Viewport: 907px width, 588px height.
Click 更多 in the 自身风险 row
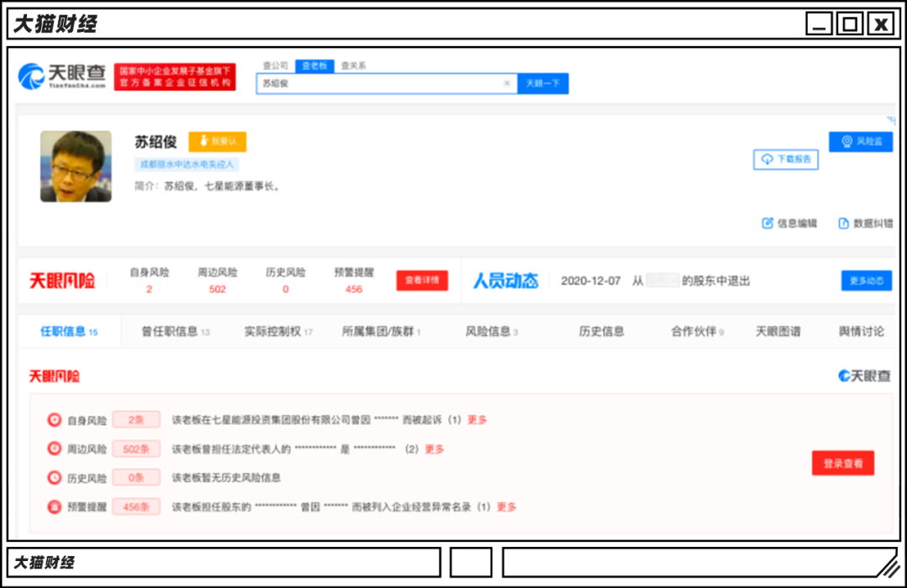(x=477, y=420)
